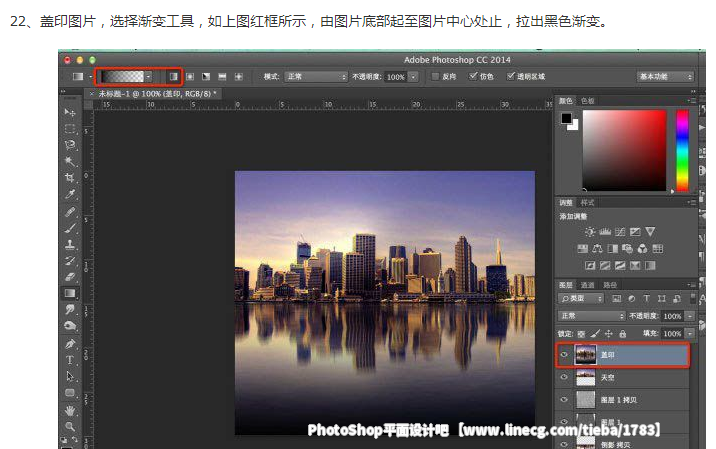Toggle the 仿色 (Dither) checkbox

coord(473,76)
